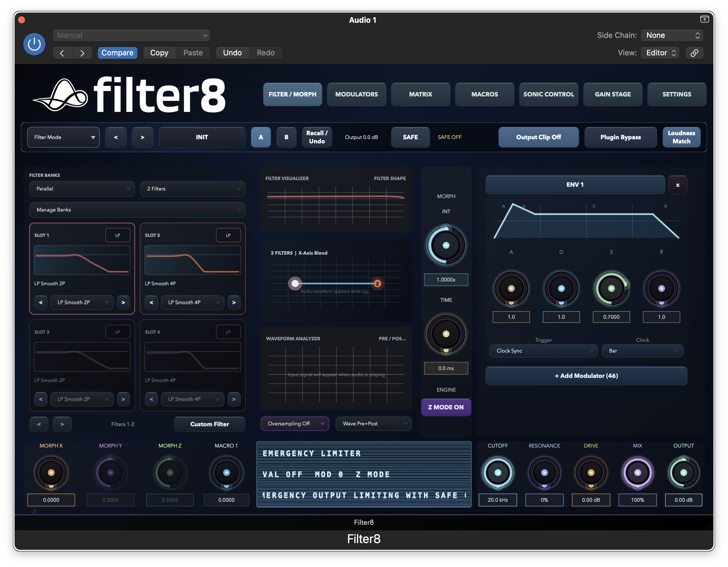Click the Slot 3 previous filter arrow
Screen dimensions: 728x567
41,399
